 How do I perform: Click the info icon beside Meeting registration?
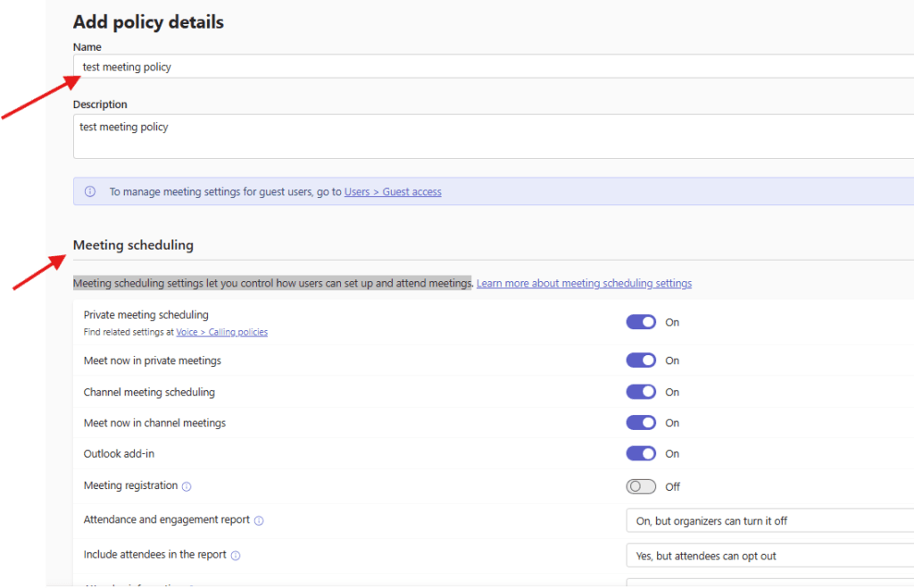point(187,487)
